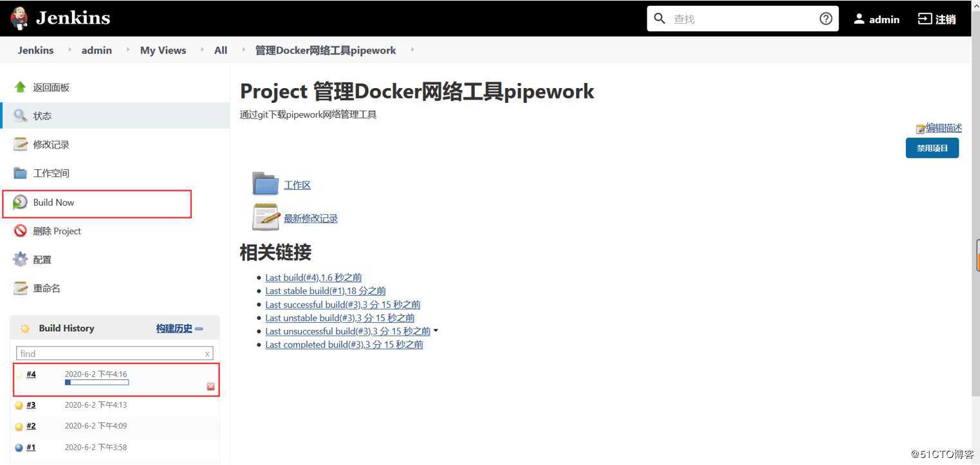Expand breadcrumb arrow after admin

(x=127, y=50)
